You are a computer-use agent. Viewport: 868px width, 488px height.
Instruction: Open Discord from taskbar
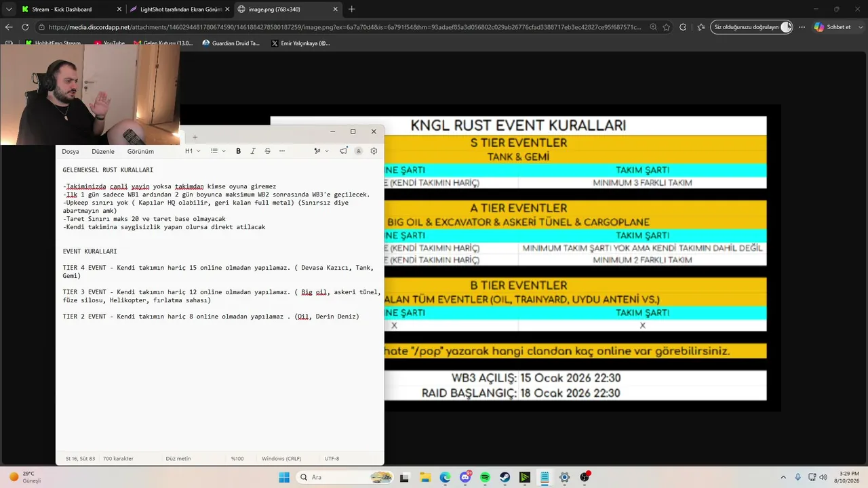(x=465, y=477)
